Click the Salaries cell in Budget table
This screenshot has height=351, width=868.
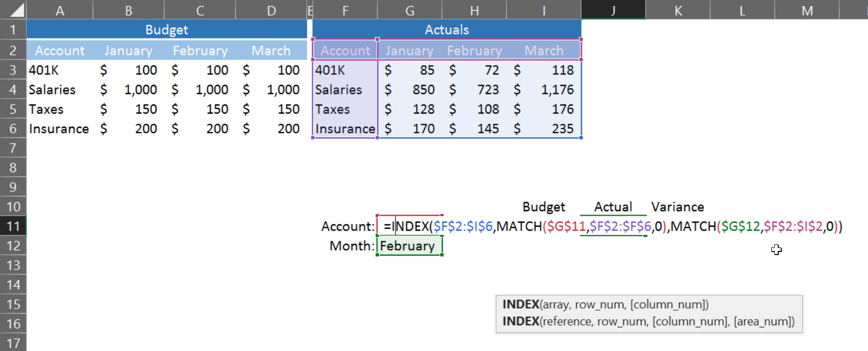coord(52,90)
